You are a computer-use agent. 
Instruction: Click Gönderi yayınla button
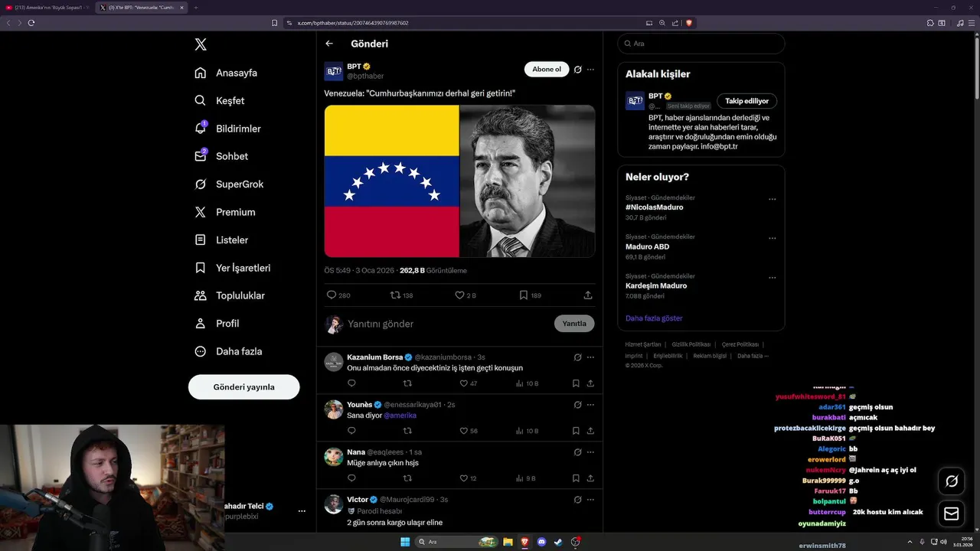tap(243, 387)
